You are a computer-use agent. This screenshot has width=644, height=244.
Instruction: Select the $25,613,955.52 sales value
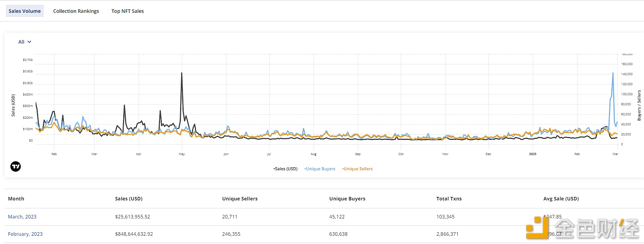tap(133, 217)
